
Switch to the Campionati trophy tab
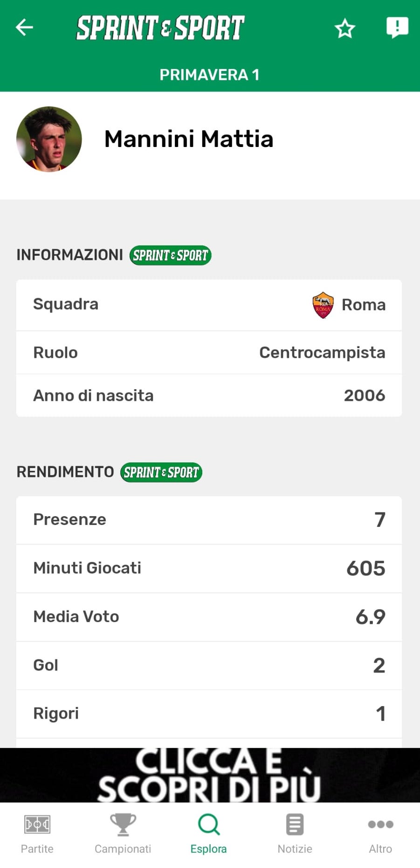tap(123, 833)
